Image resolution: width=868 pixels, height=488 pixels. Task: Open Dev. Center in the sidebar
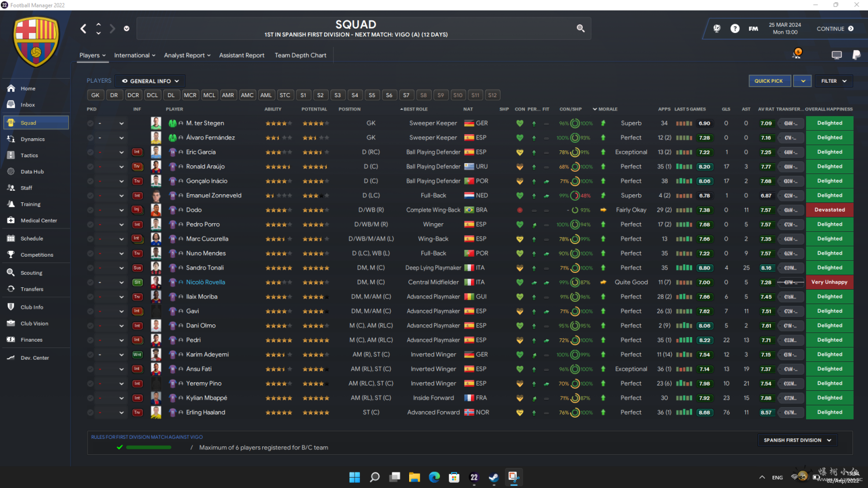[x=35, y=358]
